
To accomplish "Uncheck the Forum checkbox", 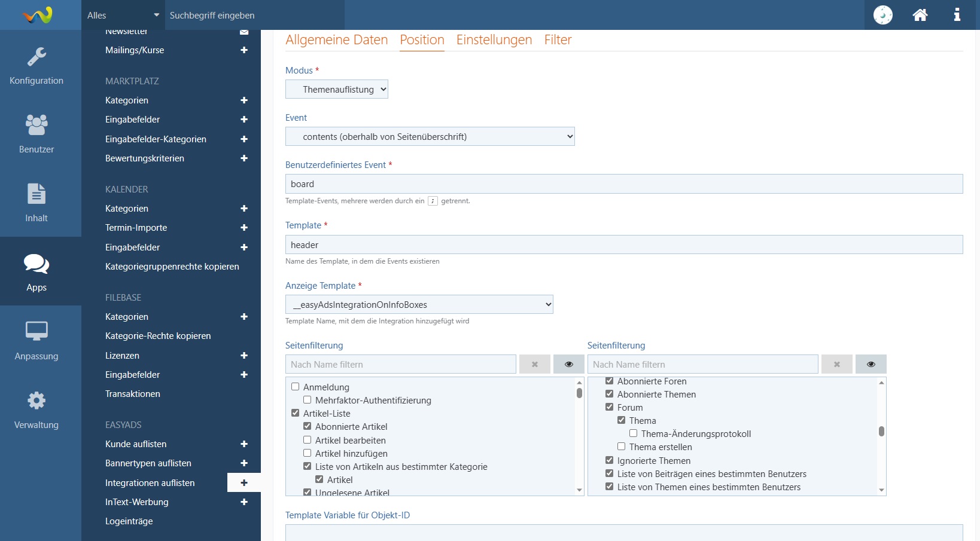I will tap(609, 407).
